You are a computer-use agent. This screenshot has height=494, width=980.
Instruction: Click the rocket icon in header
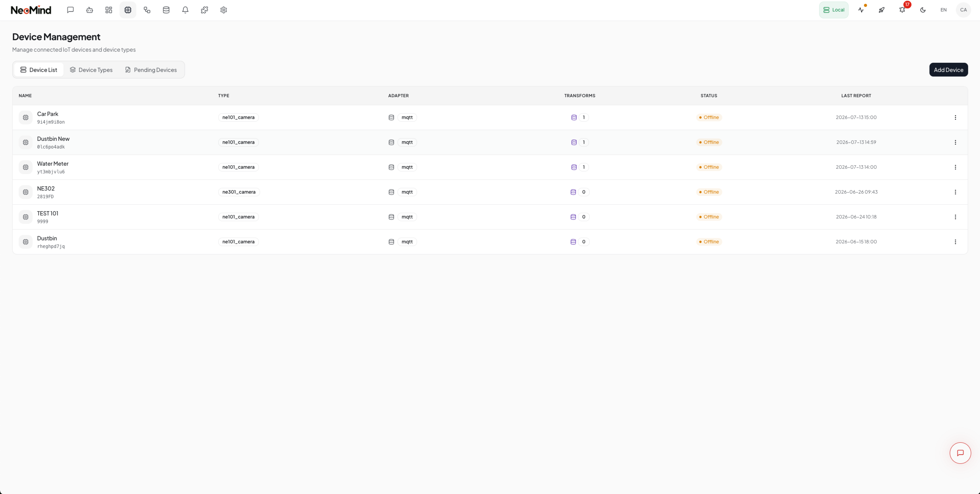pyautogui.click(x=882, y=10)
